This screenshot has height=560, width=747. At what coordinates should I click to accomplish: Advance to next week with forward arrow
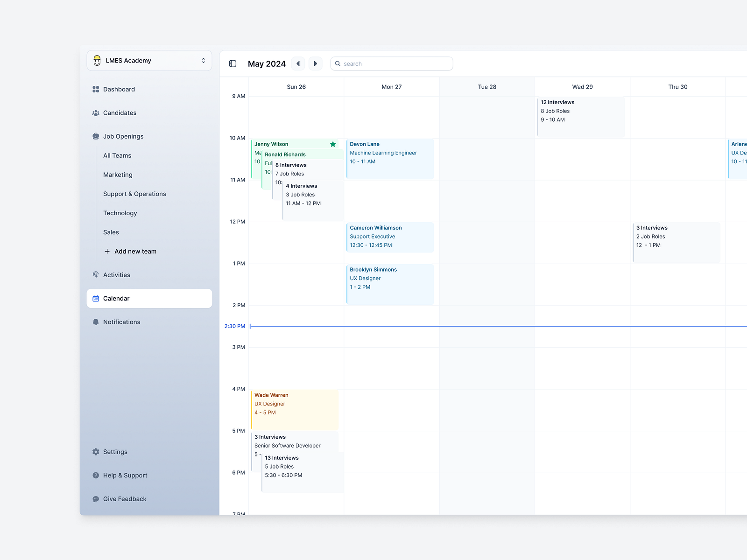[x=315, y=63]
